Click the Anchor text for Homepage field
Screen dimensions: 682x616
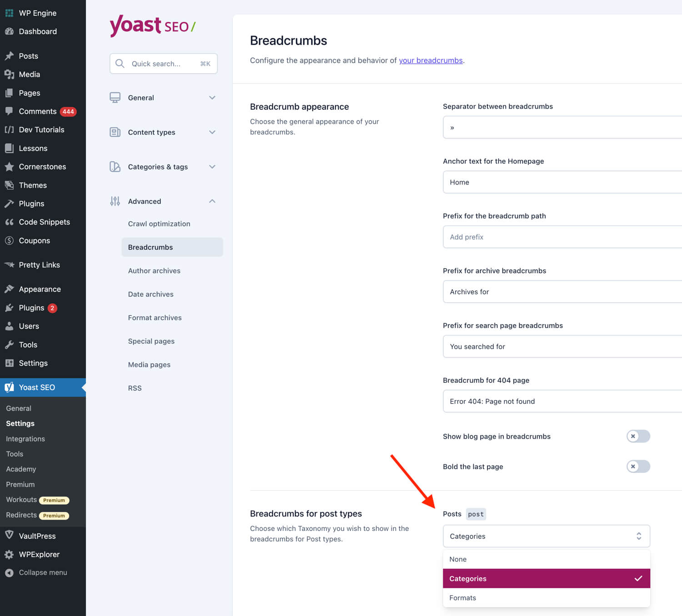pos(562,182)
